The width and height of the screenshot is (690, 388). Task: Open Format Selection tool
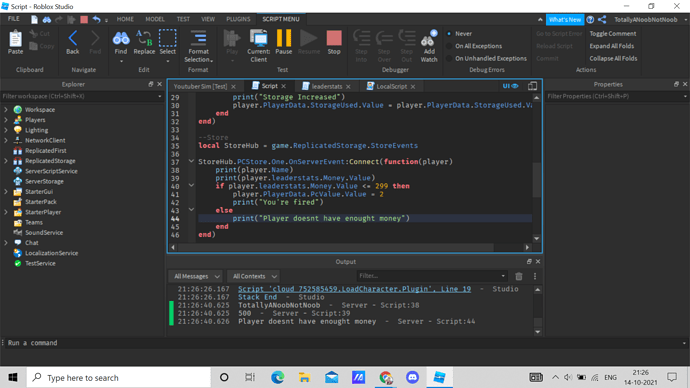click(x=198, y=46)
